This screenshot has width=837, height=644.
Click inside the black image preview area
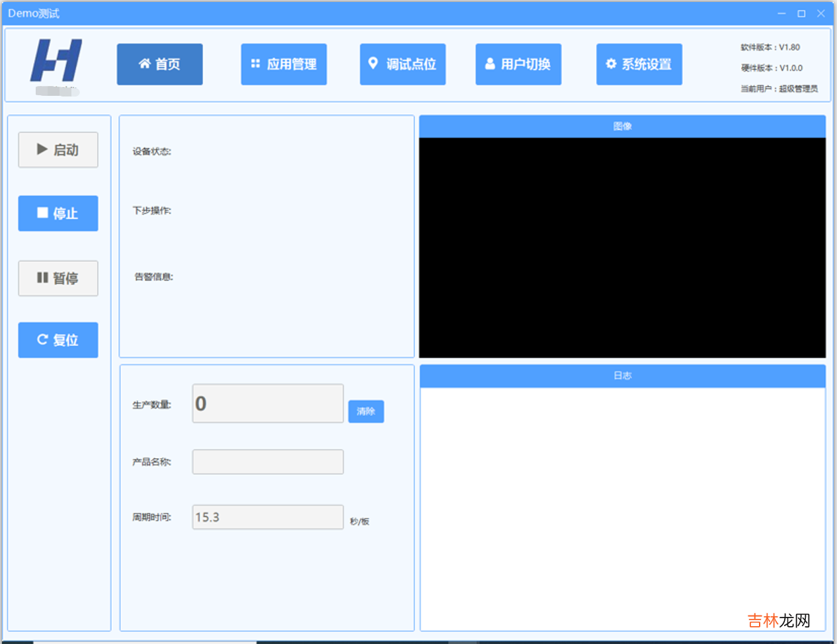point(622,247)
